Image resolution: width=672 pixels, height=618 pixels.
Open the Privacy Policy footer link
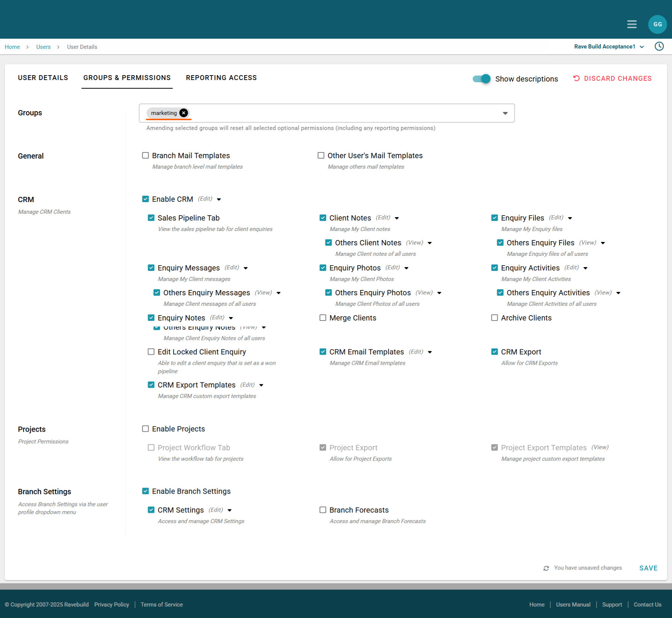pos(112,604)
